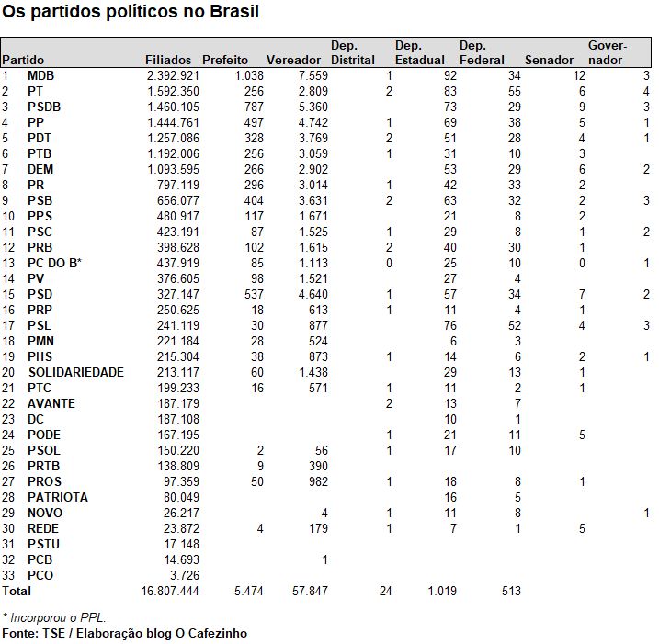The height and width of the screenshot is (644, 659).
Task: Click the title 'Os partidos políticos no Brasil'
Action: pyautogui.click(x=131, y=13)
